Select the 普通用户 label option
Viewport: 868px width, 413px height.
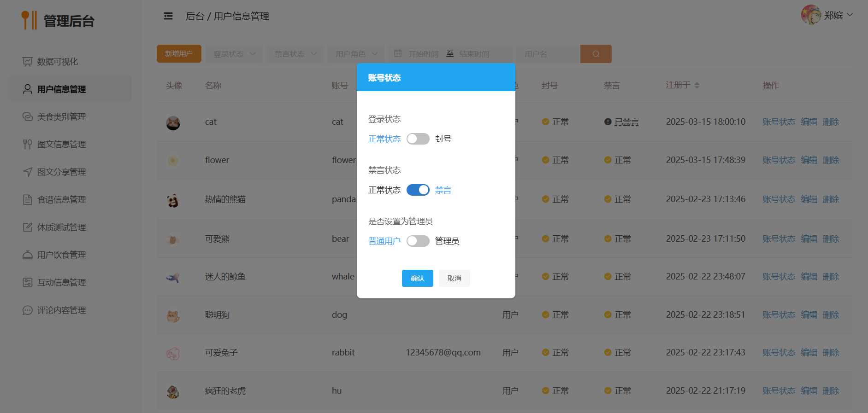pos(384,241)
